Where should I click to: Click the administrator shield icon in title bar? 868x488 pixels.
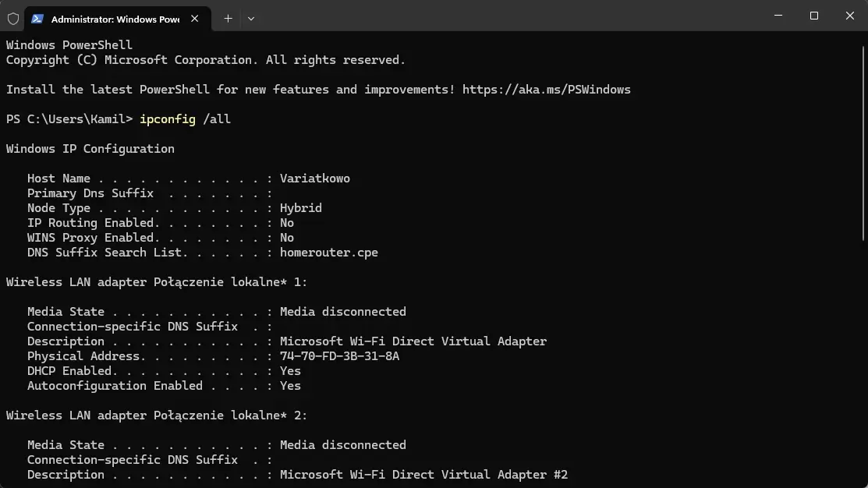(13, 19)
